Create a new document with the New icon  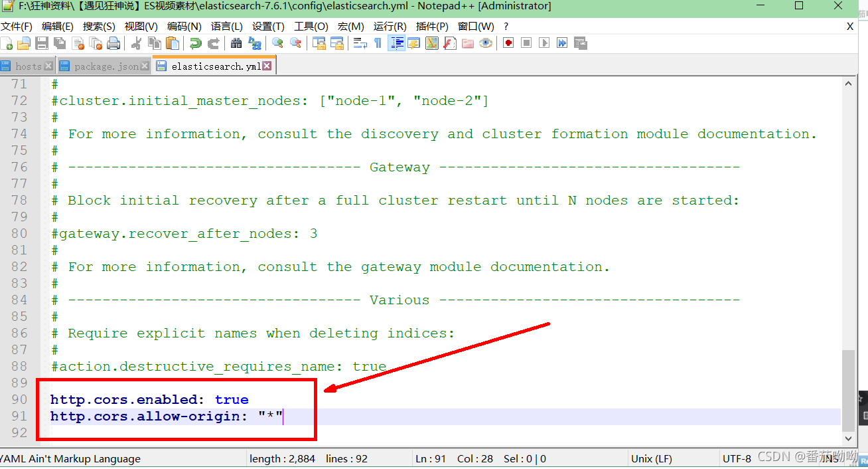pos(7,44)
